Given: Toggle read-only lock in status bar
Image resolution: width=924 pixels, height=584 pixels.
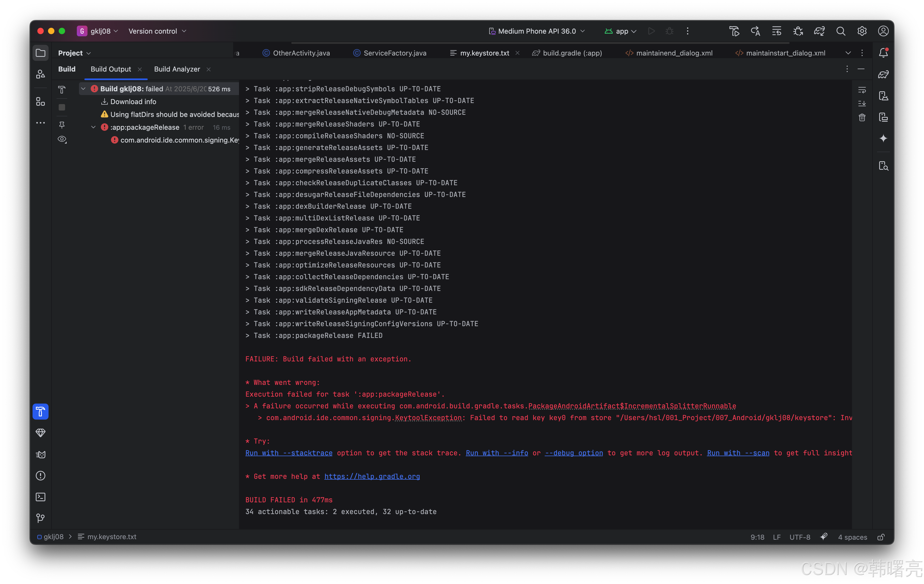Looking at the screenshot, I should click(881, 537).
